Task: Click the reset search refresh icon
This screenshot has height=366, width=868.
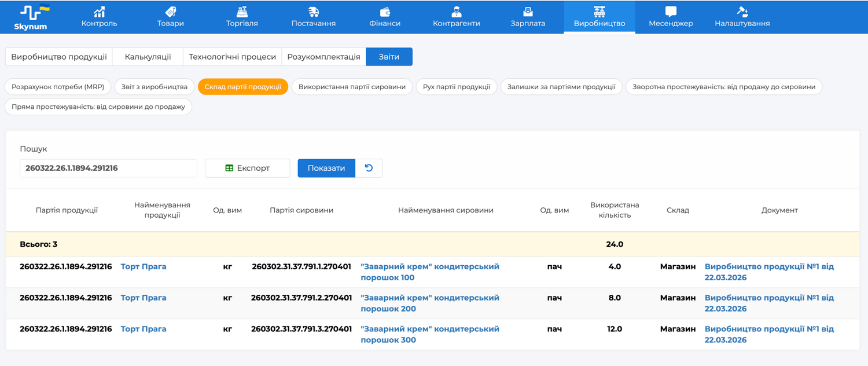Action: click(x=369, y=168)
